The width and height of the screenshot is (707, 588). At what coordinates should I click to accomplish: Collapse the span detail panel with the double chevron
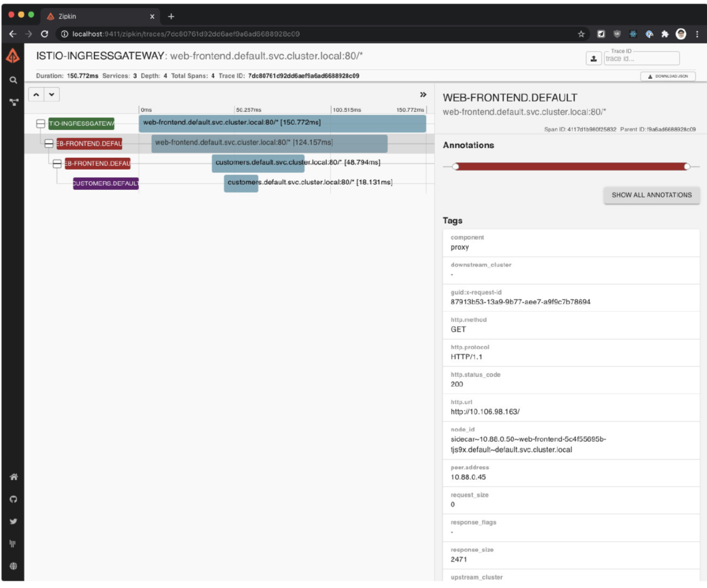(x=423, y=94)
